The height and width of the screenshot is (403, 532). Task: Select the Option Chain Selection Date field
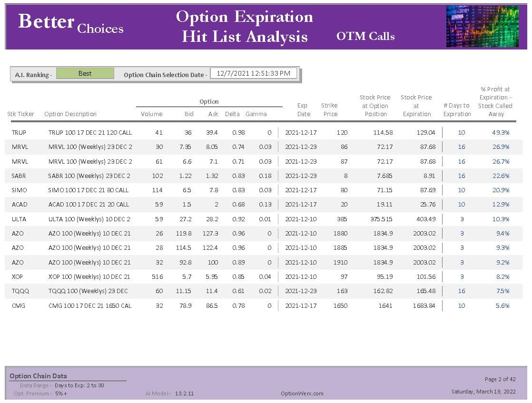pos(253,73)
